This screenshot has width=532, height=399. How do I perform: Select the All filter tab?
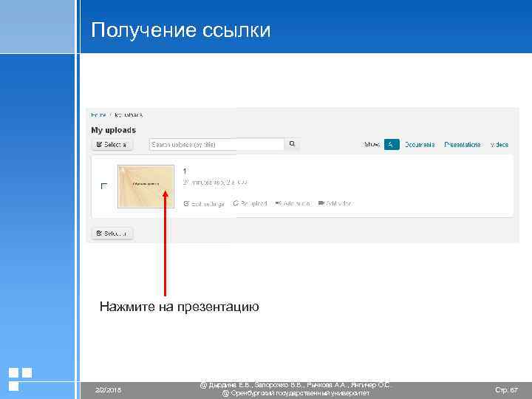(392, 145)
